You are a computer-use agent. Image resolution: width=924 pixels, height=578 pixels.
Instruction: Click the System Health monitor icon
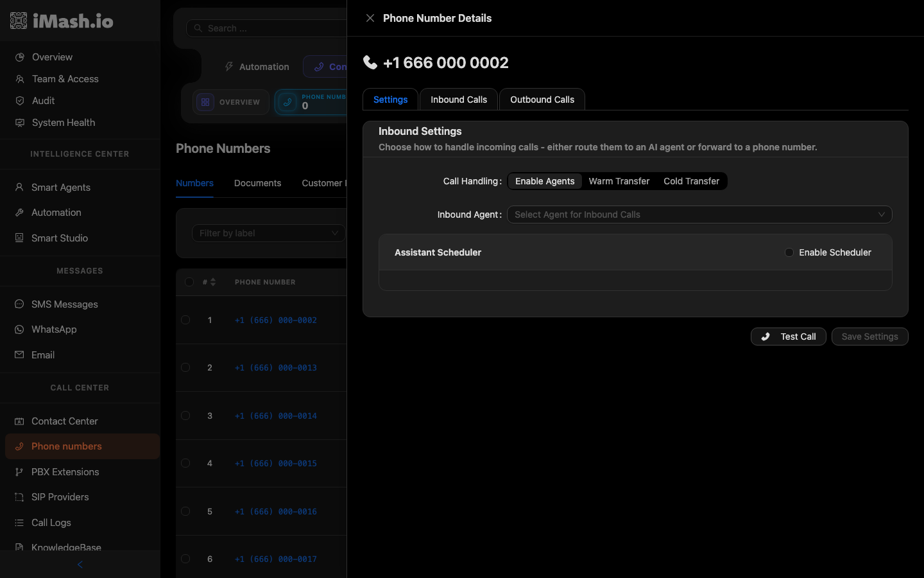20,123
